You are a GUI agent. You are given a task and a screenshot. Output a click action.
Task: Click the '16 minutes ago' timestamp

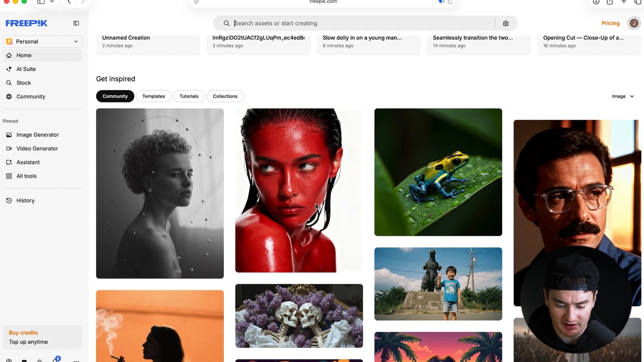click(559, 46)
